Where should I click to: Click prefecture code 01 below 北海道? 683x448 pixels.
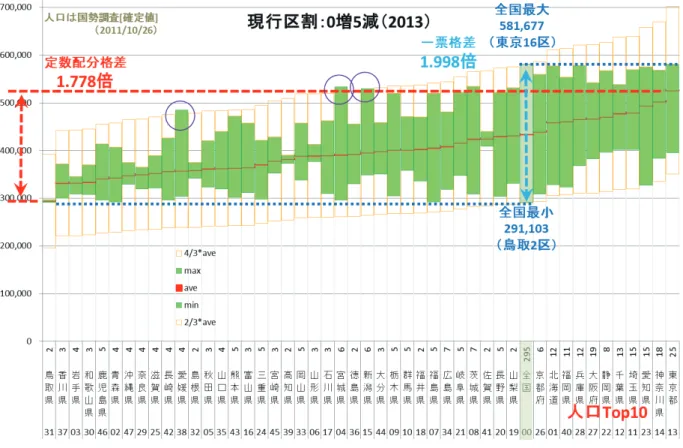click(x=553, y=432)
